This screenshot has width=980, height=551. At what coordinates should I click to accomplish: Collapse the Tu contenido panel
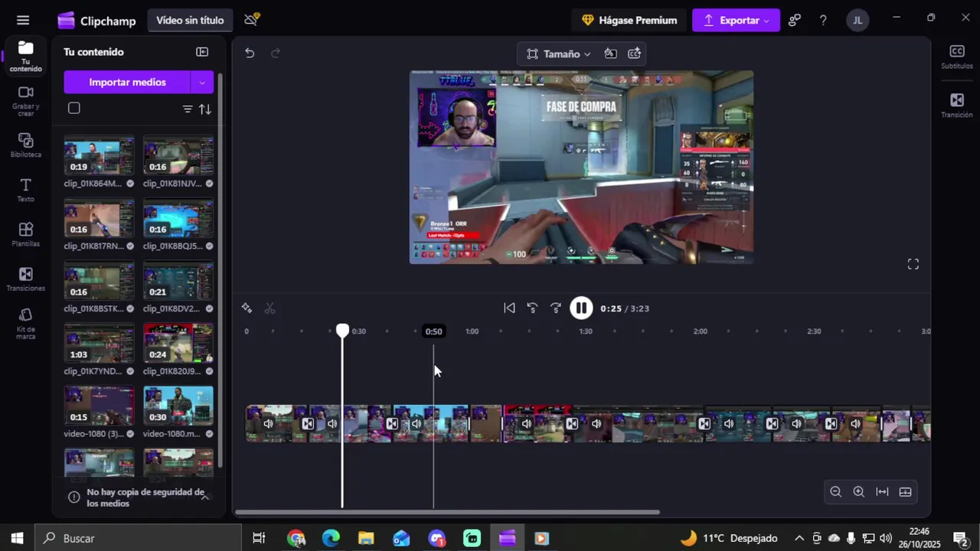[x=202, y=52]
